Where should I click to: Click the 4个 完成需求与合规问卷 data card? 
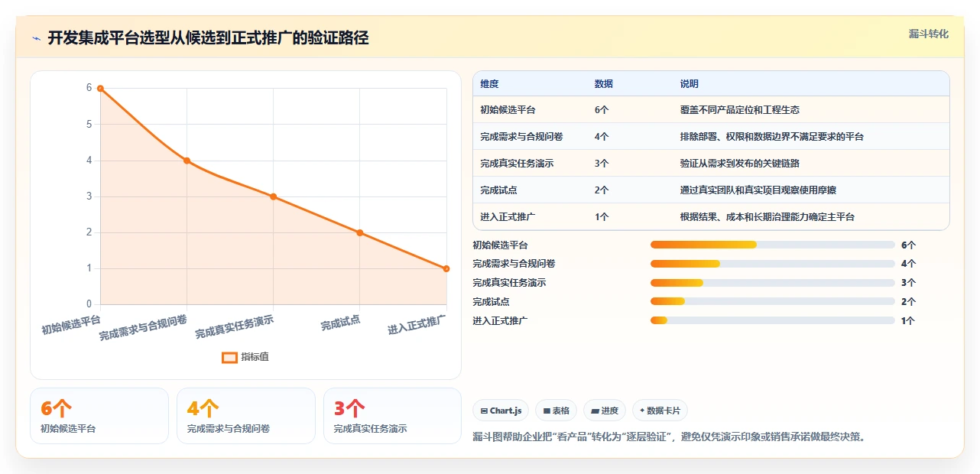click(x=246, y=416)
